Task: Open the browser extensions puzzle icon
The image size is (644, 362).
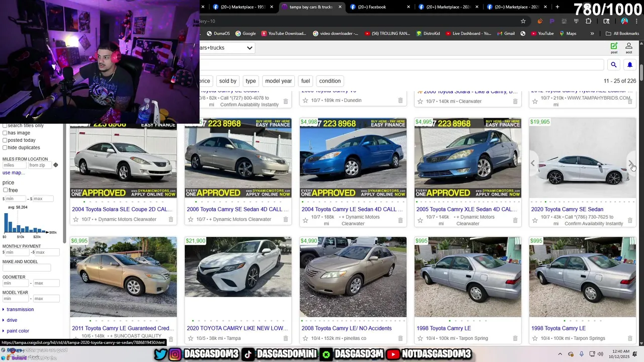Action: tap(588, 21)
